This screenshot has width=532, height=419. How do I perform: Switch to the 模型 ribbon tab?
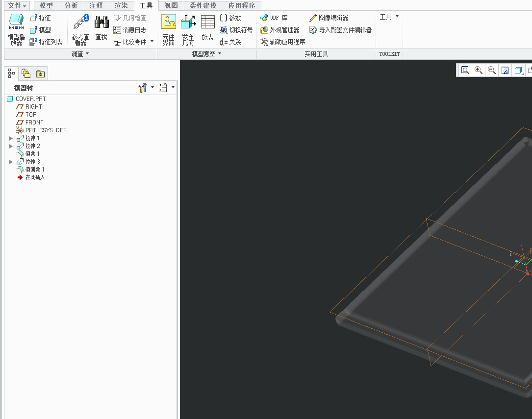coord(46,5)
